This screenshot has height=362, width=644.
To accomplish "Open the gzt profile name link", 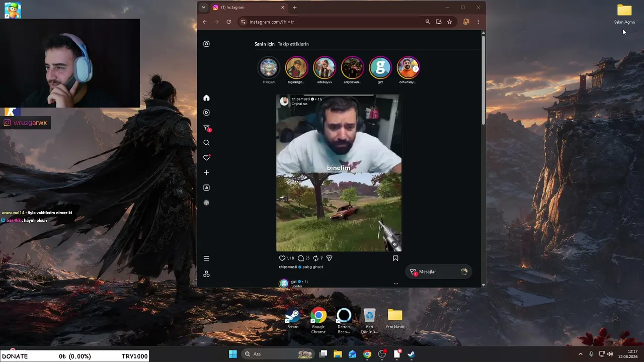I will (294, 282).
